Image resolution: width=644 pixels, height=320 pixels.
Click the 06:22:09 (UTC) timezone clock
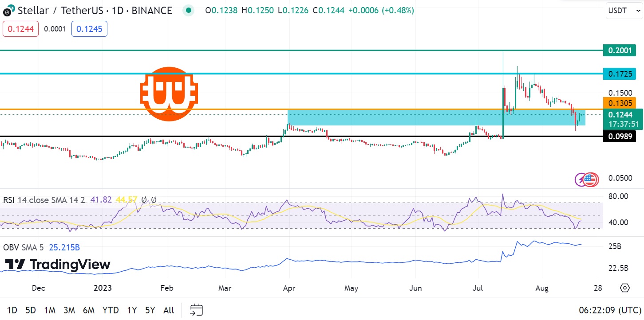(610, 310)
